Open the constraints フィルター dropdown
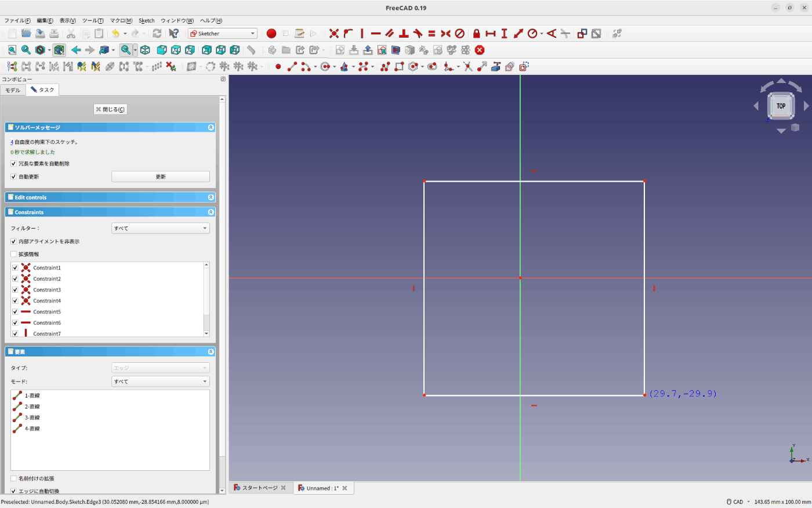 point(161,228)
